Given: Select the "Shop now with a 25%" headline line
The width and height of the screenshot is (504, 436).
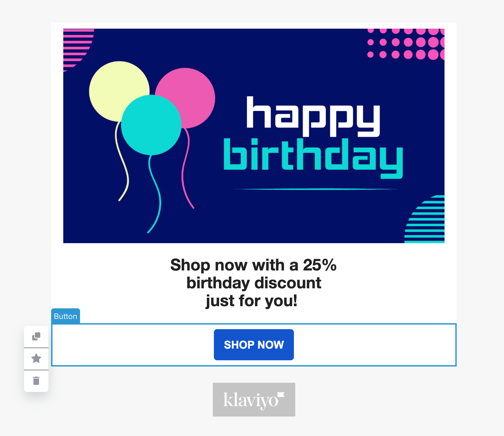Looking at the screenshot, I should point(253,265).
